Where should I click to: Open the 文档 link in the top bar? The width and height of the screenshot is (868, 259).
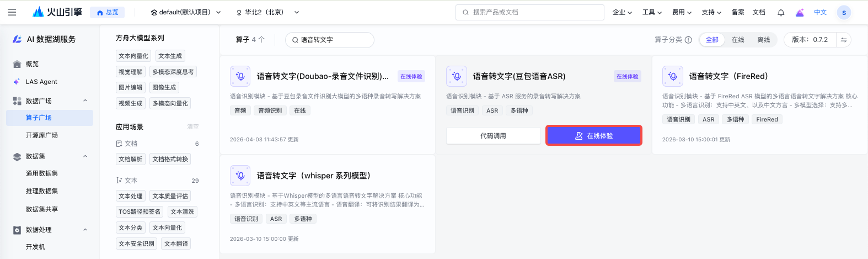click(759, 12)
